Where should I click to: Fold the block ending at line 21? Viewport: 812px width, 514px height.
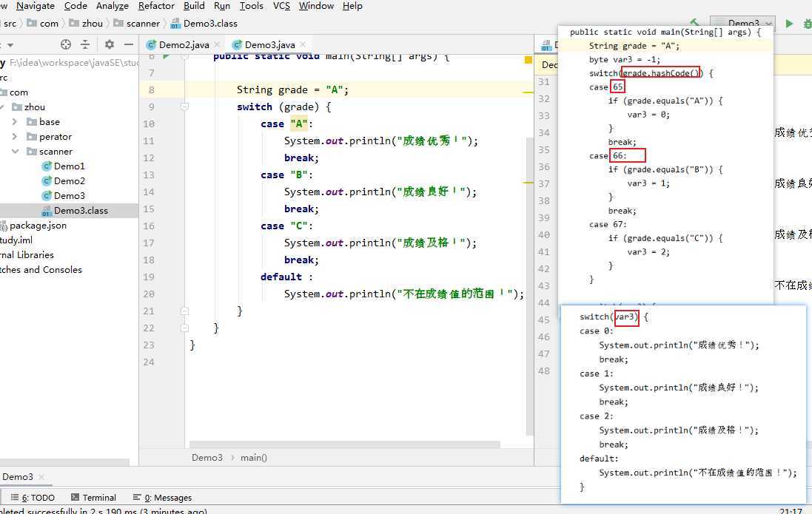point(184,311)
